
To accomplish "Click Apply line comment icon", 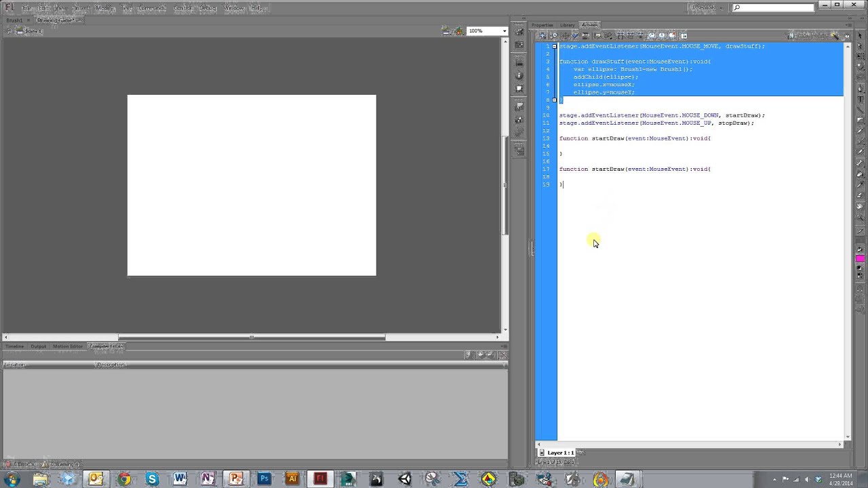I will (x=662, y=35).
